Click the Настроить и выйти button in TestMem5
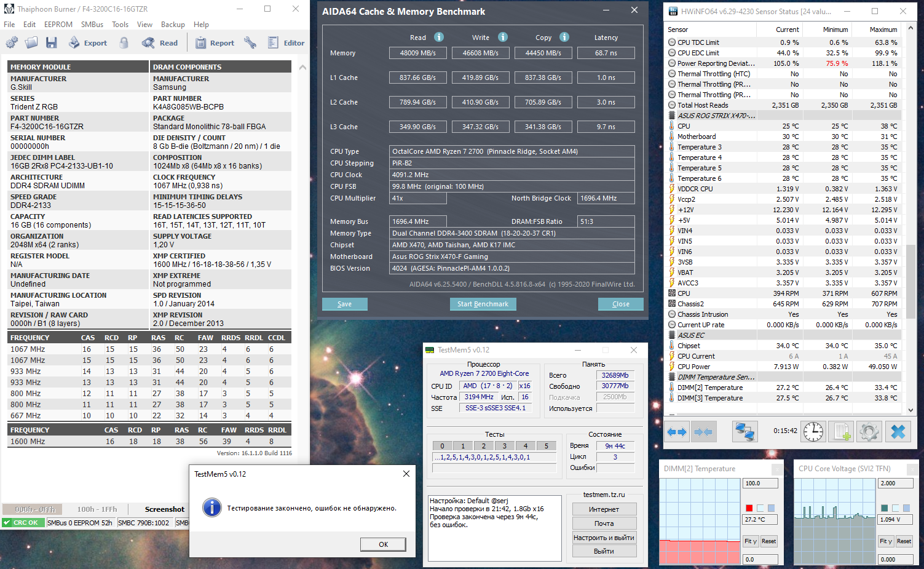Screen dimensions: 924x569 (604, 538)
